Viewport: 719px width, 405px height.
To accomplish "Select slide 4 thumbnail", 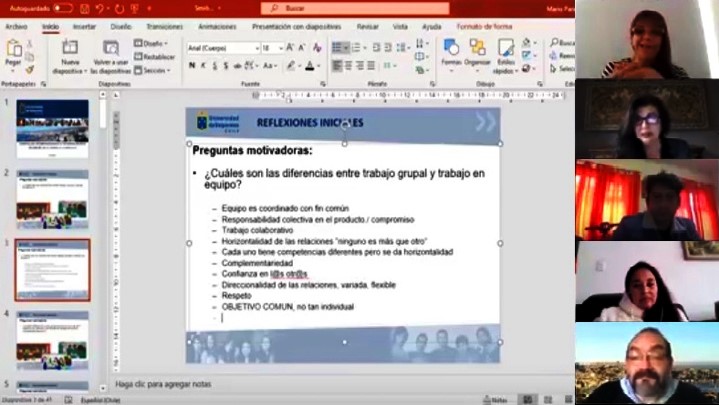I will [52, 340].
